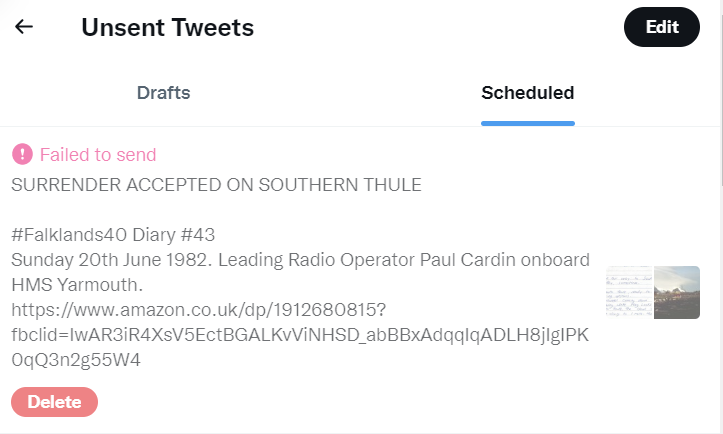723x434 pixels.
Task: Open the SURRENDER ACCEPTED ON SOUTHERN THULE tweet
Action: pos(216,185)
